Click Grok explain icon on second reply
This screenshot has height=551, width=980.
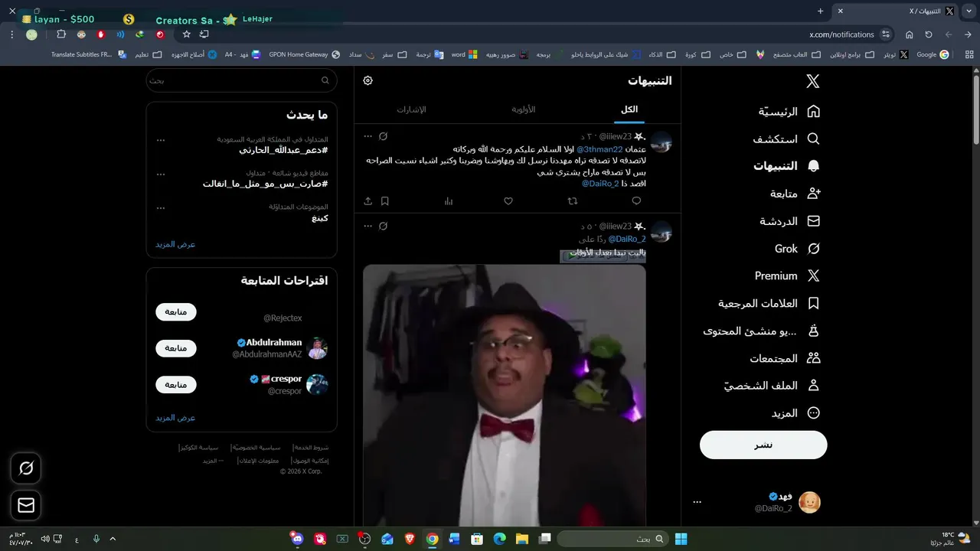(384, 227)
